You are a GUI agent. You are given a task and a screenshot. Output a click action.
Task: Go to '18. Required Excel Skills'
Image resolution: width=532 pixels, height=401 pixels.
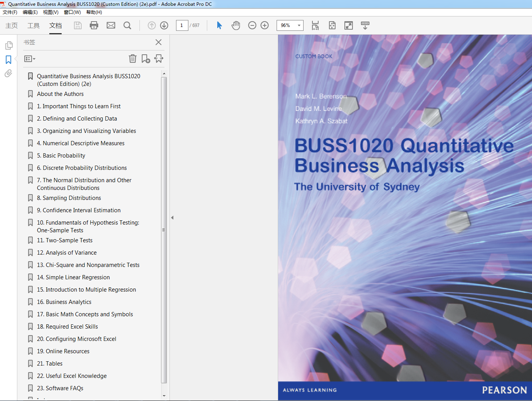[67, 327]
